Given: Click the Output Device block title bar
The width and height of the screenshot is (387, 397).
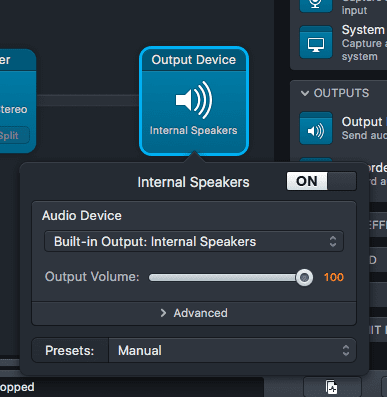Looking at the screenshot, I should tap(194, 60).
